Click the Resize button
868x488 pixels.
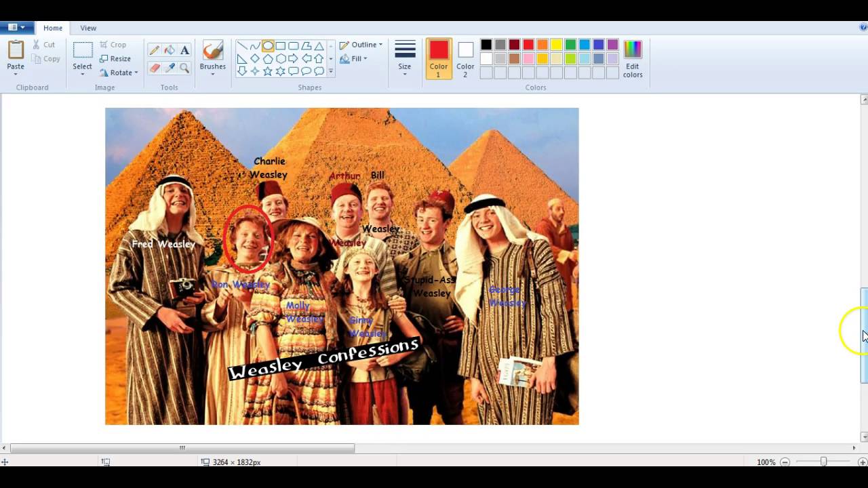[x=115, y=59]
